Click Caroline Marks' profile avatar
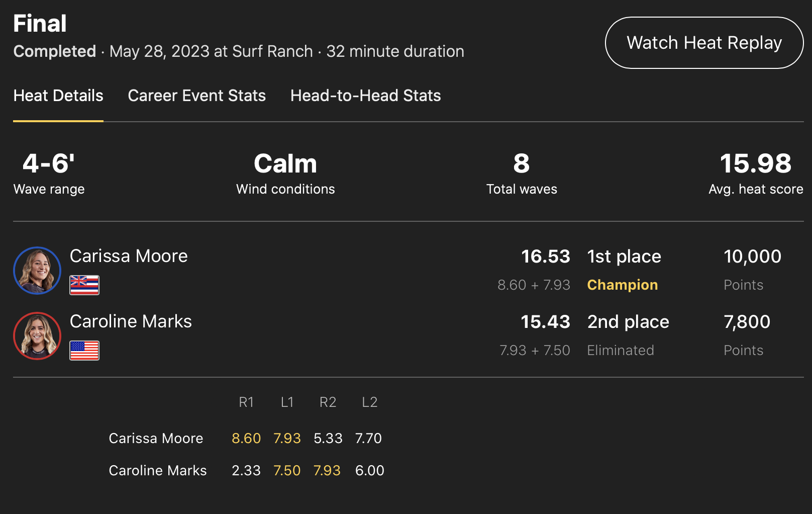Screen dimensions: 812x514 pos(37,336)
